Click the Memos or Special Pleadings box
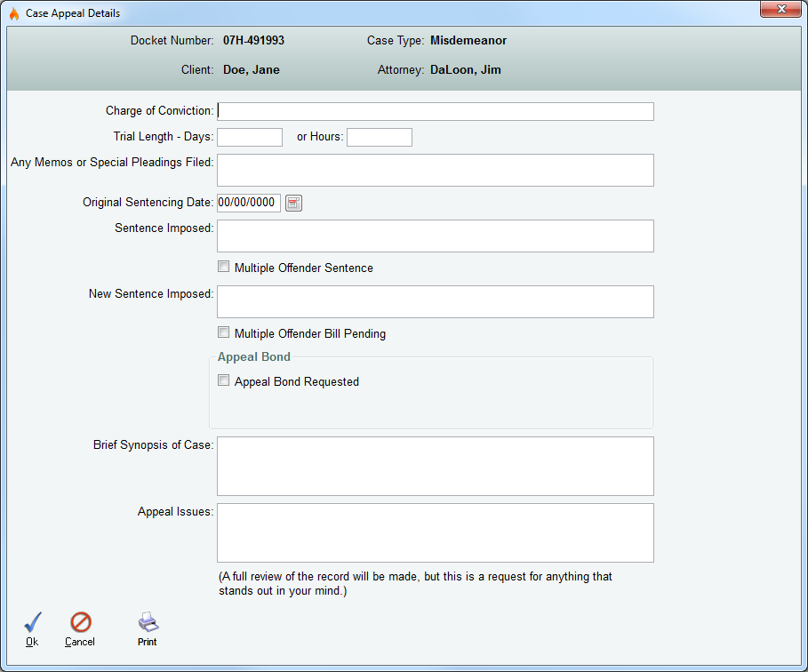Viewport: 808px width, 672px height. (436, 170)
